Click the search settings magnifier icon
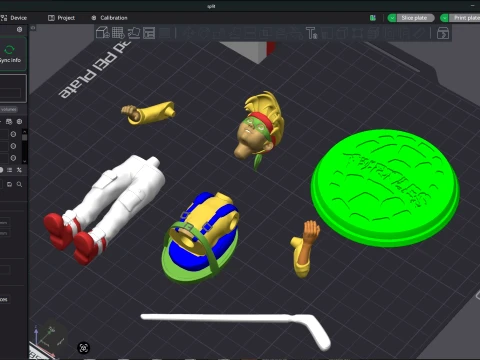Screen dimensions: 480x360 pos(19,184)
